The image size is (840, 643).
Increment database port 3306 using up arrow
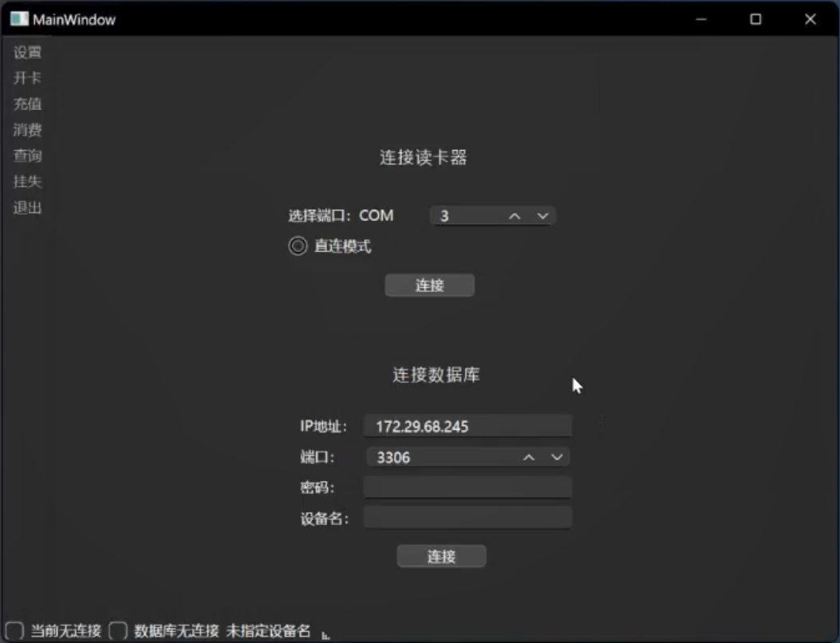[x=528, y=457]
